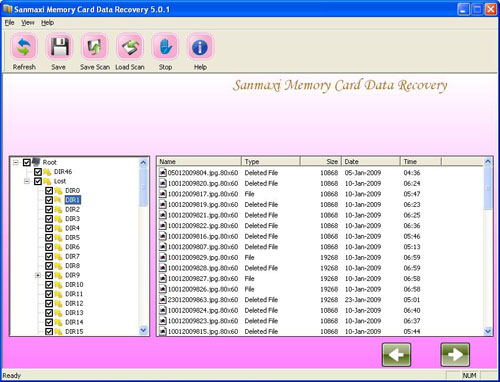Select file name 10012009823.jpg.80x60
Screen dimensions: 500x382
tap(203, 321)
